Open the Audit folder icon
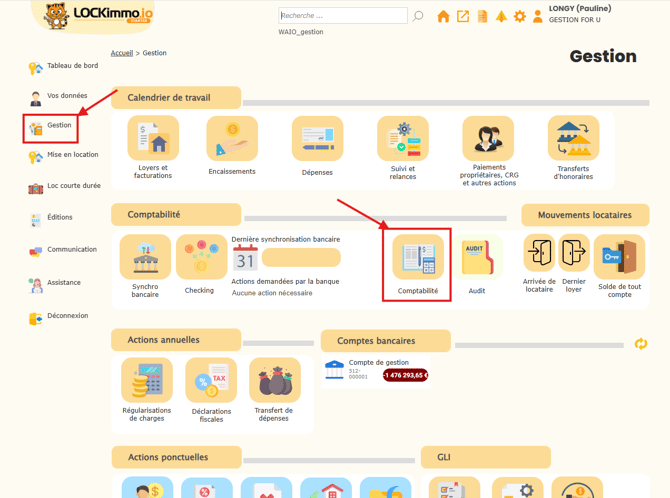 pos(477,259)
